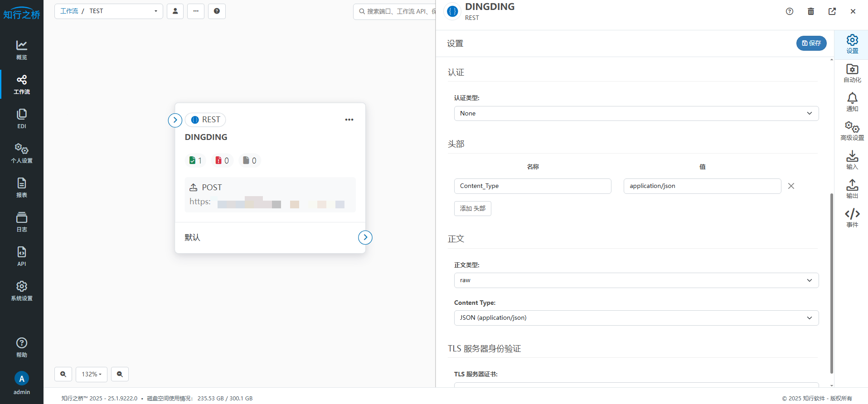The height and width of the screenshot is (404, 868).
Task: Click the user icon button in toolbar
Action: click(175, 11)
